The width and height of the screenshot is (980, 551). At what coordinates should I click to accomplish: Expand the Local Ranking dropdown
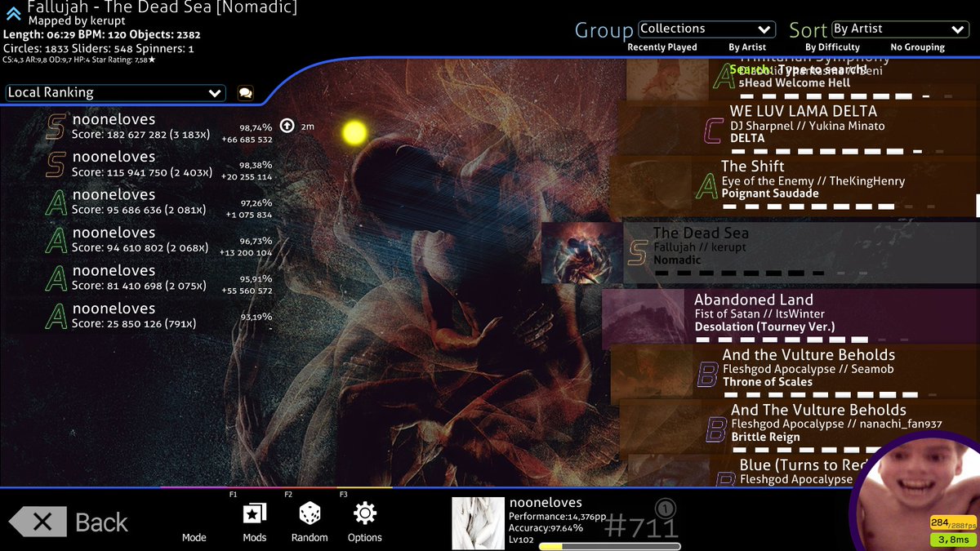tap(115, 93)
